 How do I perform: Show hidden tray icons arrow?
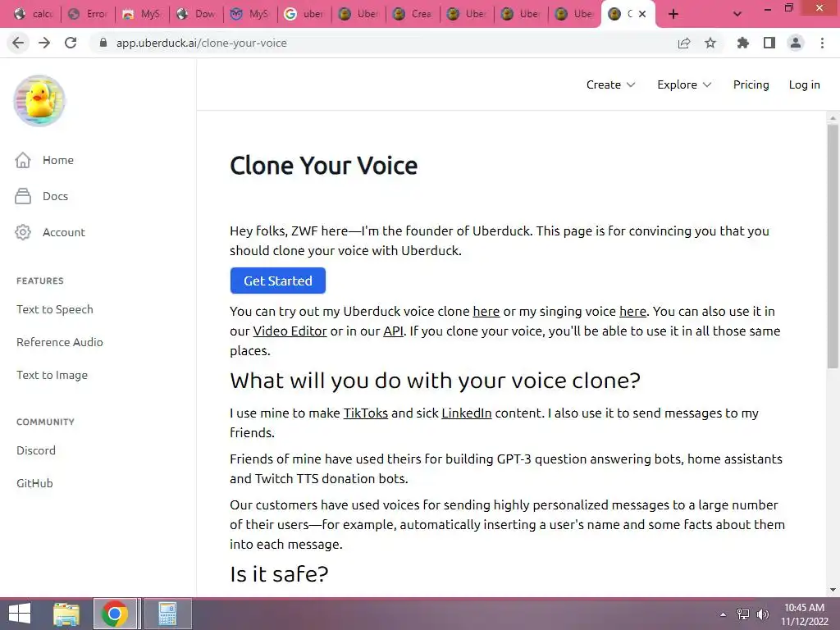724,614
